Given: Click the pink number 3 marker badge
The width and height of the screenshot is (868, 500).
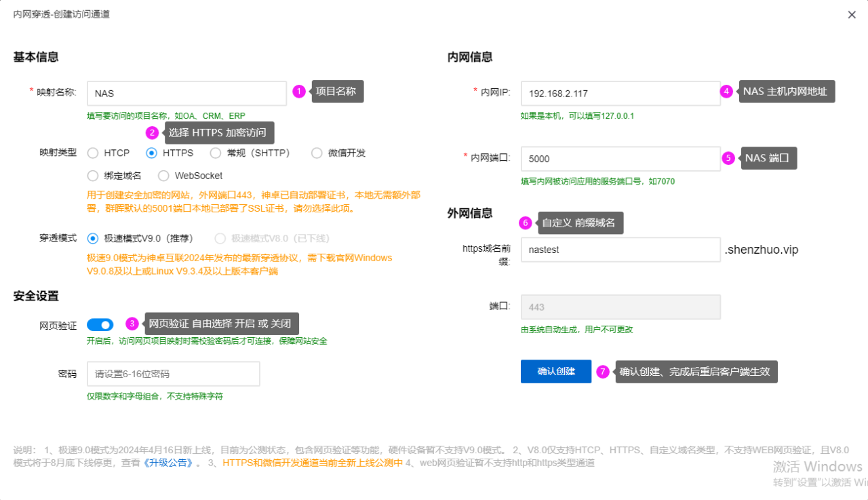Looking at the screenshot, I should tap(133, 324).
